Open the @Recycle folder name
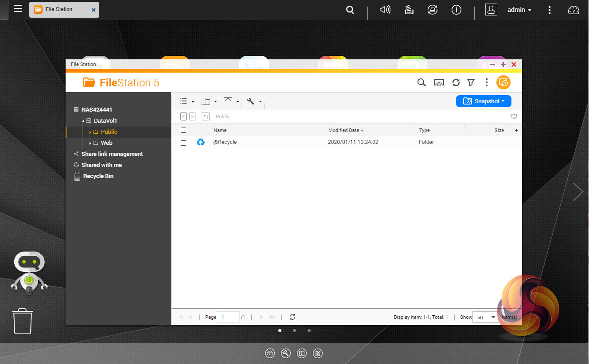Image resolution: width=589 pixels, height=364 pixels. (225, 142)
